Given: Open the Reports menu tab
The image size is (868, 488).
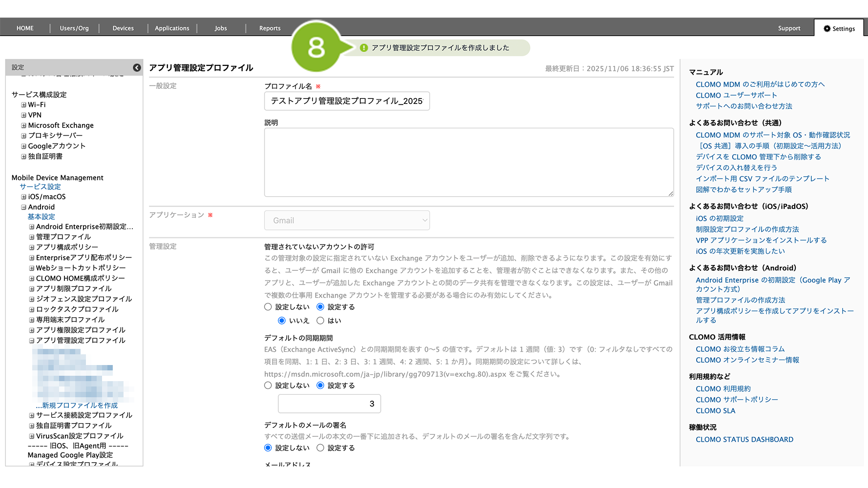Looking at the screenshot, I should pyautogui.click(x=269, y=28).
